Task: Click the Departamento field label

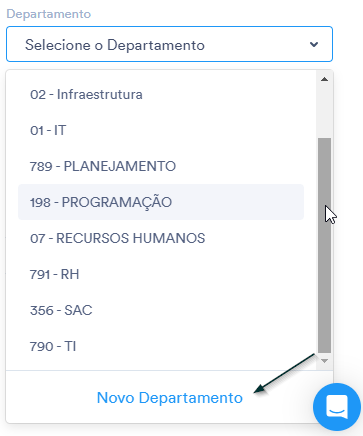Action: (x=49, y=14)
